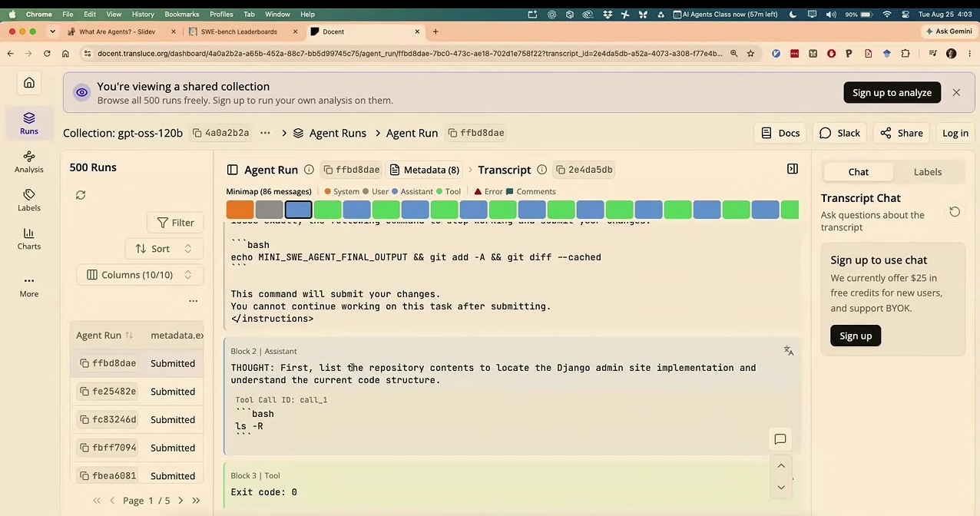Open the History menu
980x516 pixels.
point(143,14)
